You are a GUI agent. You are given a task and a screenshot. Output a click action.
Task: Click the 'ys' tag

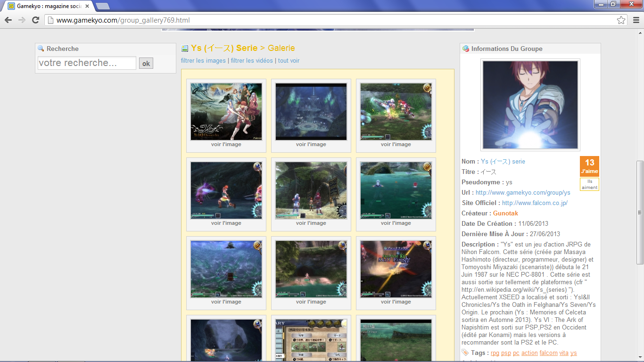pyautogui.click(x=573, y=353)
